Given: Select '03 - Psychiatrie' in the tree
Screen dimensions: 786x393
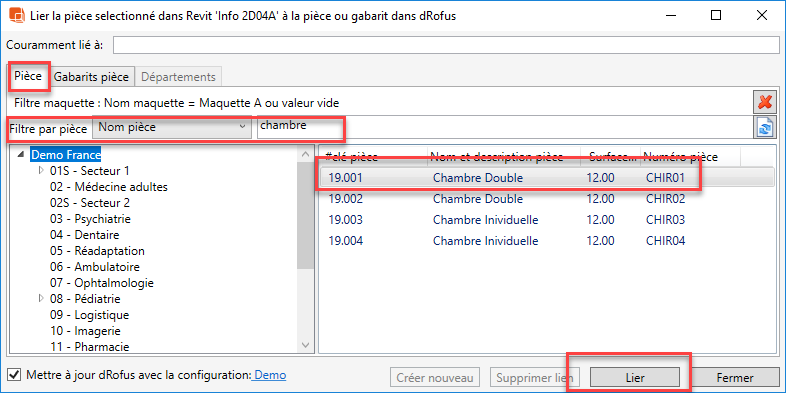Looking at the screenshot, I should click(90, 219).
